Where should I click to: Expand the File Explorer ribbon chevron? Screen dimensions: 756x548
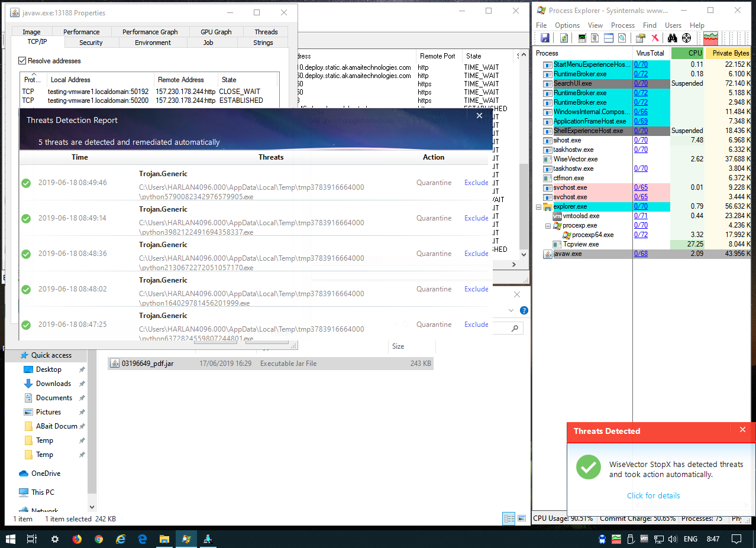(511, 310)
